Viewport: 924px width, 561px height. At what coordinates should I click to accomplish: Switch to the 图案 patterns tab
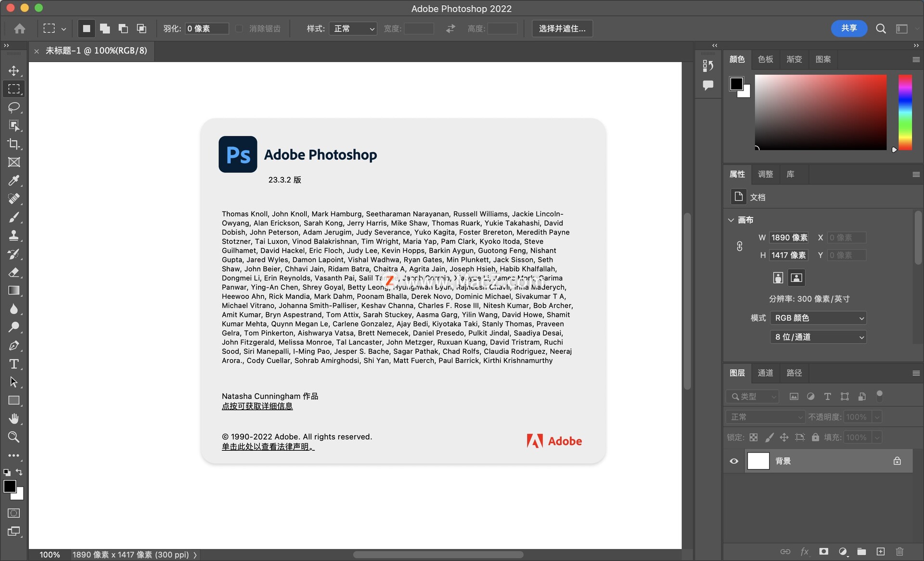click(x=823, y=59)
